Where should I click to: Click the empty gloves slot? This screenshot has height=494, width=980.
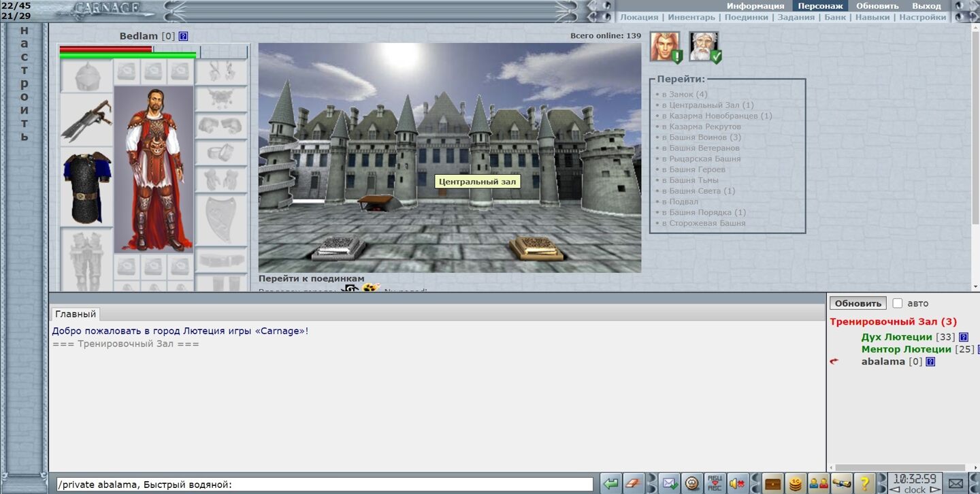point(221,180)
